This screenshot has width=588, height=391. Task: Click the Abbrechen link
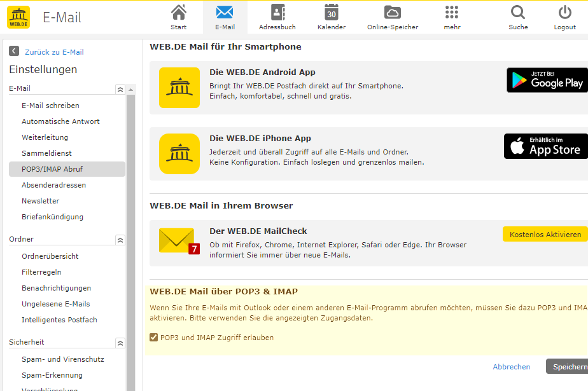(x=512, y=367)
